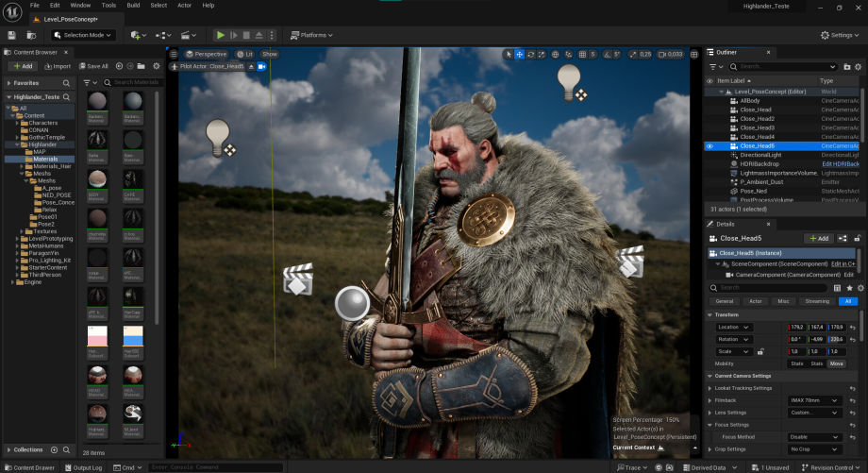Reset Location to default arrow

click(853, 328)
